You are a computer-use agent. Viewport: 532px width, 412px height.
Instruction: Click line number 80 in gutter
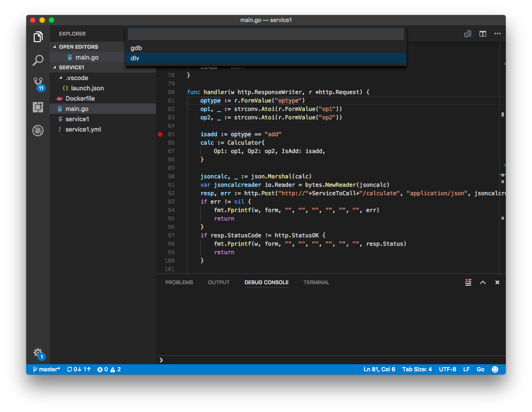pyautogui.click(x=171, y=92)
